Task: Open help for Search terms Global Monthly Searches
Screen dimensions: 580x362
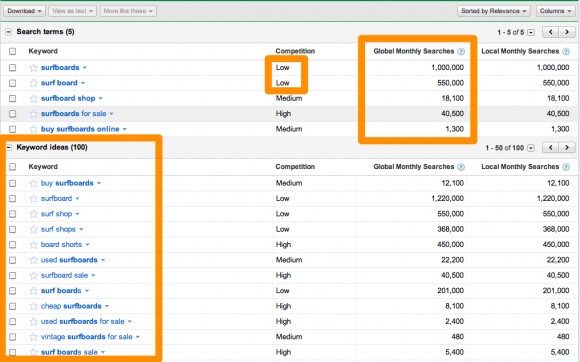Action: click(461, 51)
